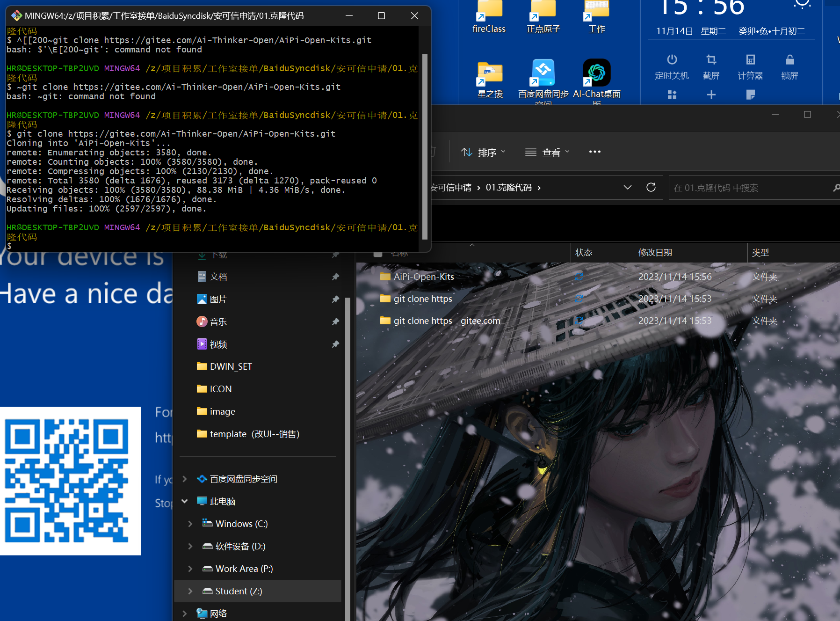The width and height of the screenshot is (840, 621).
Task: Minimize the Git Bash window
Action: coord(349,15)
